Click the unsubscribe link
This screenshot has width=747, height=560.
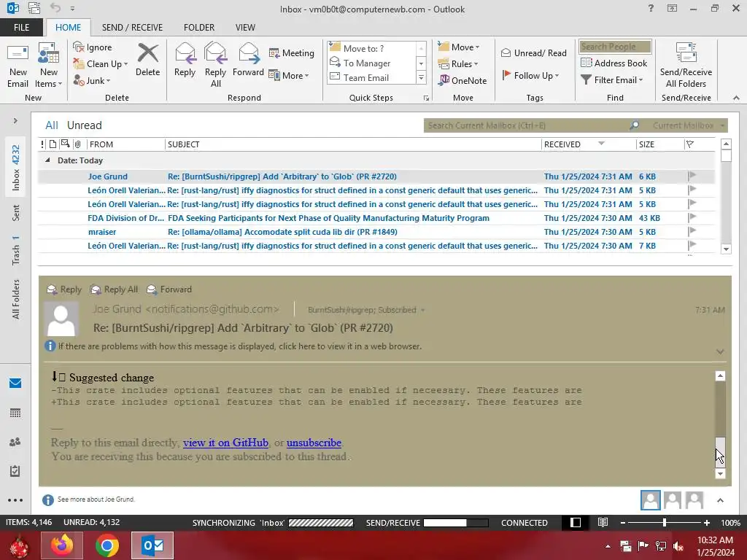point(314,443)
